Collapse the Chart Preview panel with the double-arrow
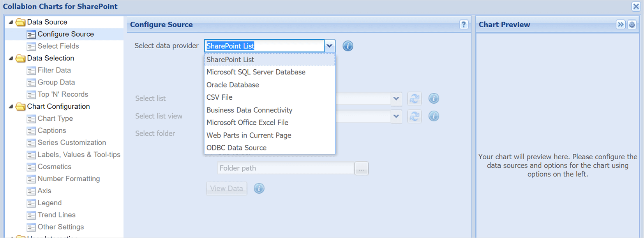This screenshot has height=238, width=644. [621, 25]
